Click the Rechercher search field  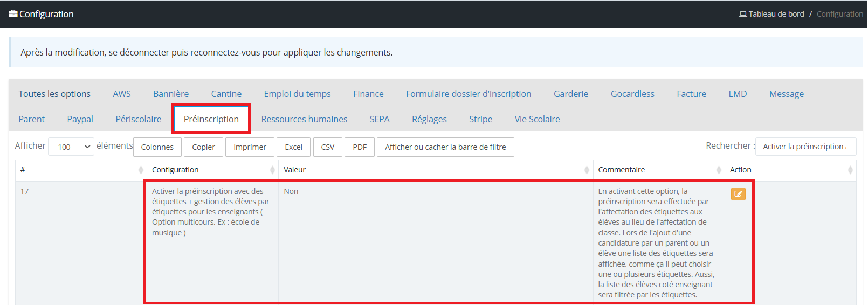point(805,147)
